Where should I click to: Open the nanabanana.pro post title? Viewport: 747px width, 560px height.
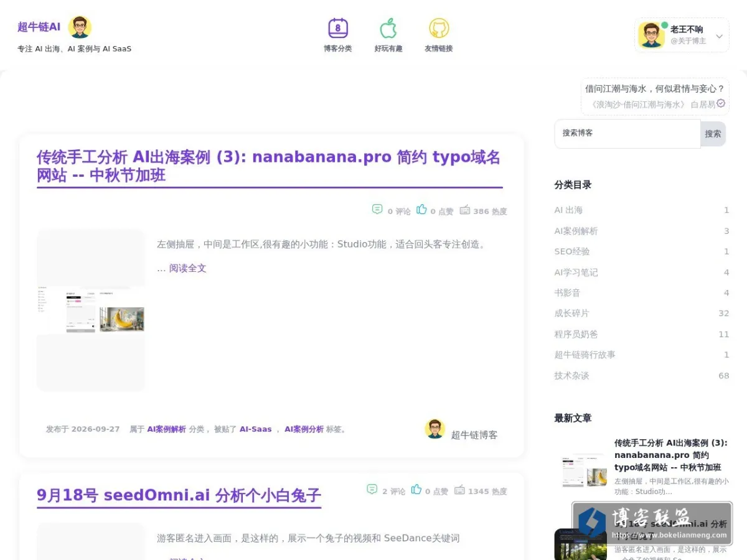point(268,166)
